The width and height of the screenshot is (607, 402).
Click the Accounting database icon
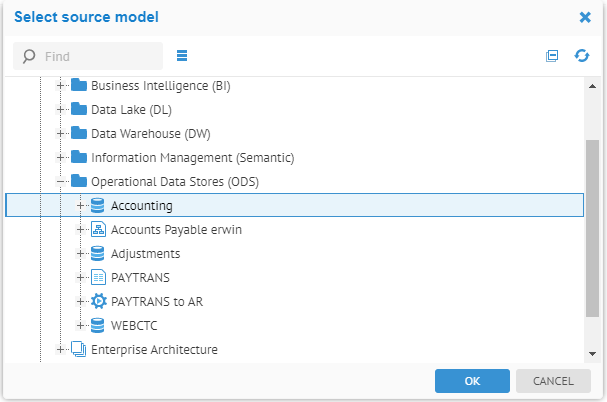point(98,206)
